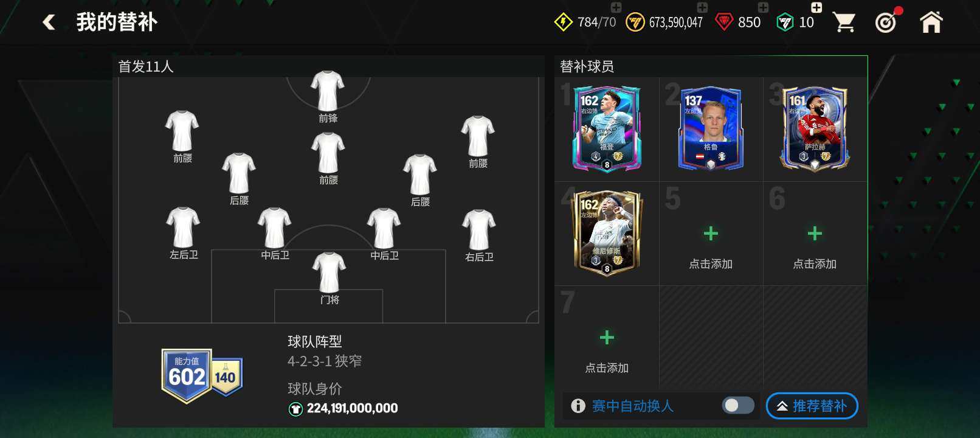Go back using the left arrow
This screenshot has height=438, width=980.
click(x=49, y=23)
